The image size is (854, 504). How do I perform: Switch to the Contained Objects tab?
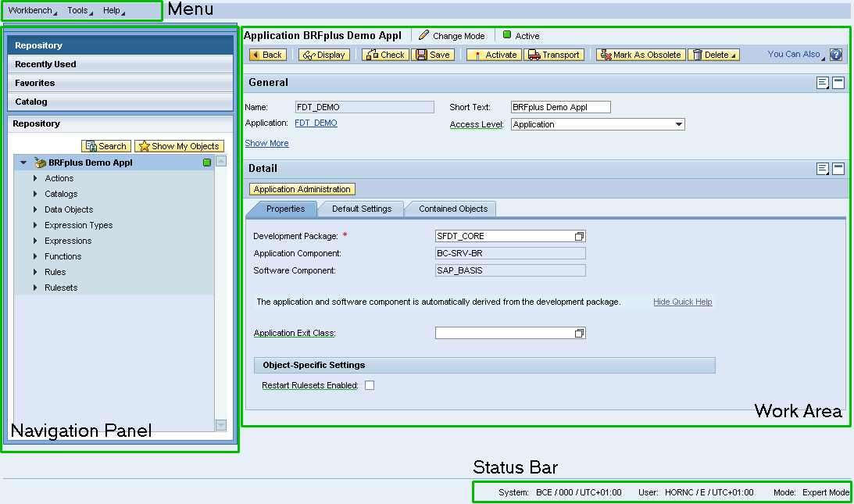click(452, 209)
